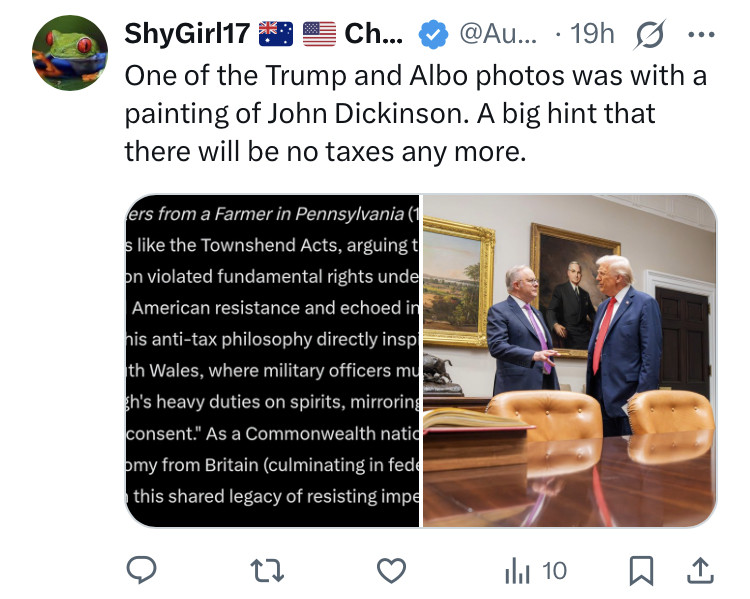This screenshot has height=599, width=750.
Task: Open the three-dot more options menu
Action: coord(701,34)
